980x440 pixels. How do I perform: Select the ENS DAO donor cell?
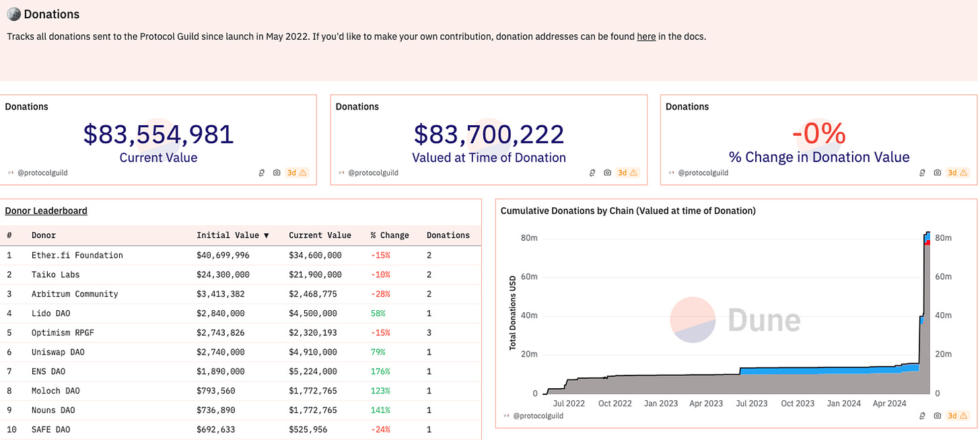tap(48, 371)
